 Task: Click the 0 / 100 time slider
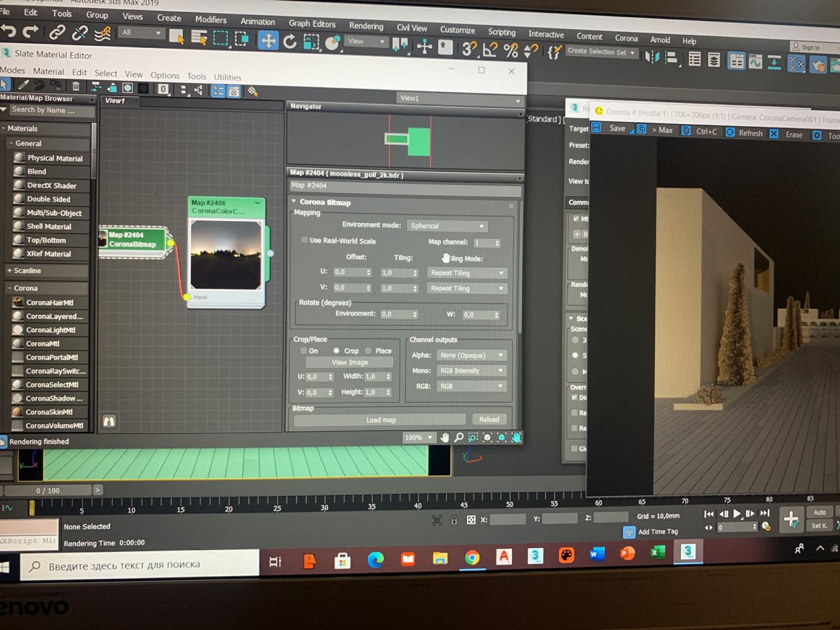(x=48, y=490)
